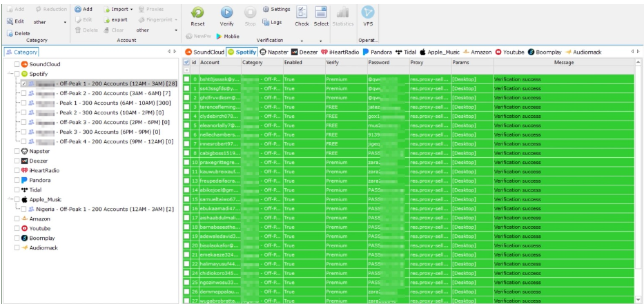The image size is (644, 304).
Task: Click the Youtube icon in category tree
Action: pyautogui.click(x=24, y=228)
